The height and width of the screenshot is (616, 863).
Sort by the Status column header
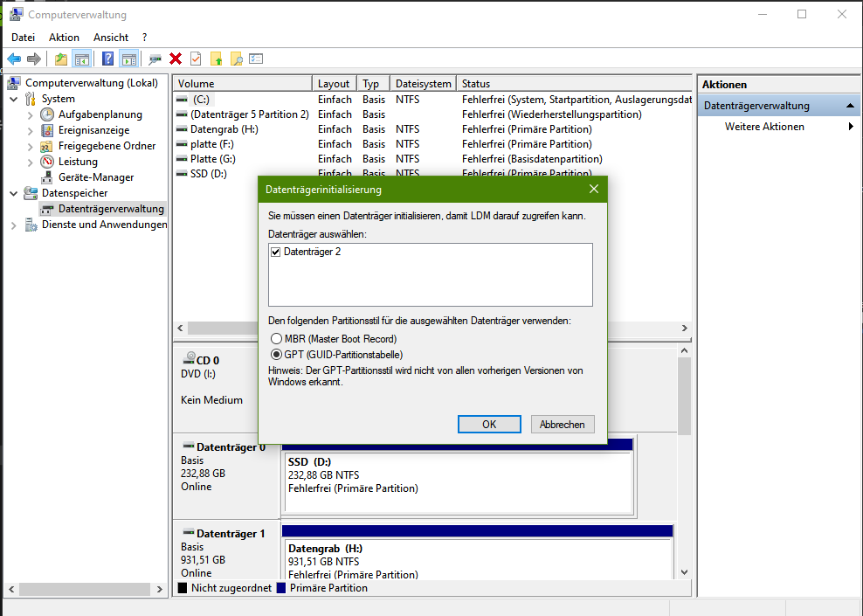tap(574, 84)
